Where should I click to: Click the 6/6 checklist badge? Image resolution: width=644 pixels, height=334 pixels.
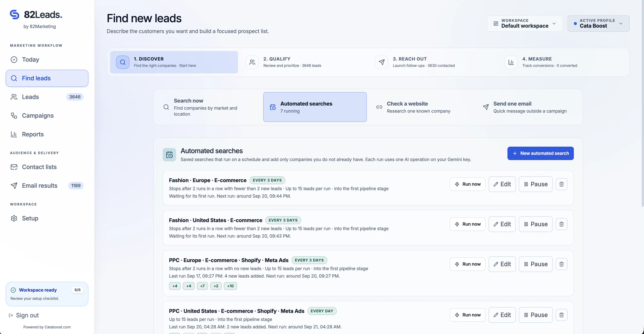(77, 290)
